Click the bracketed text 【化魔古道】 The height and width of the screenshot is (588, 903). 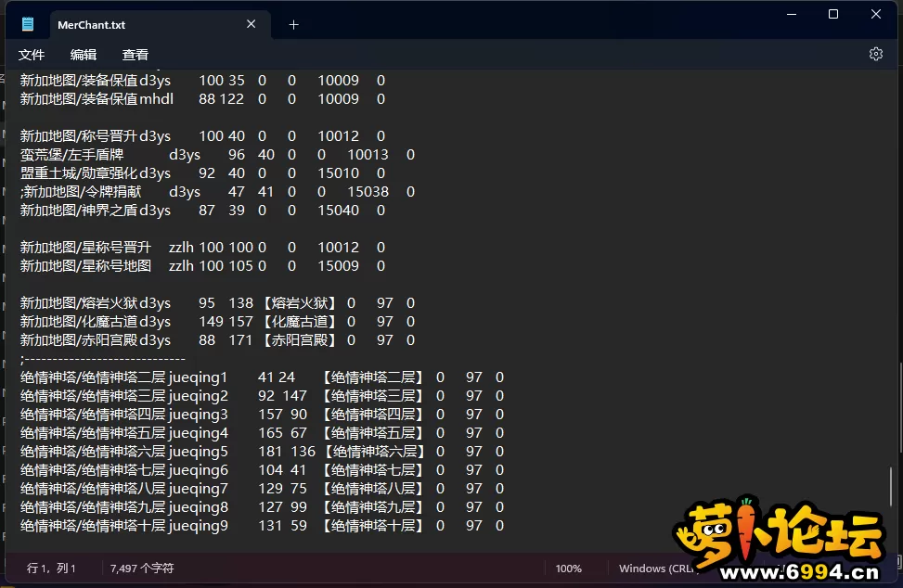[300, 322]
